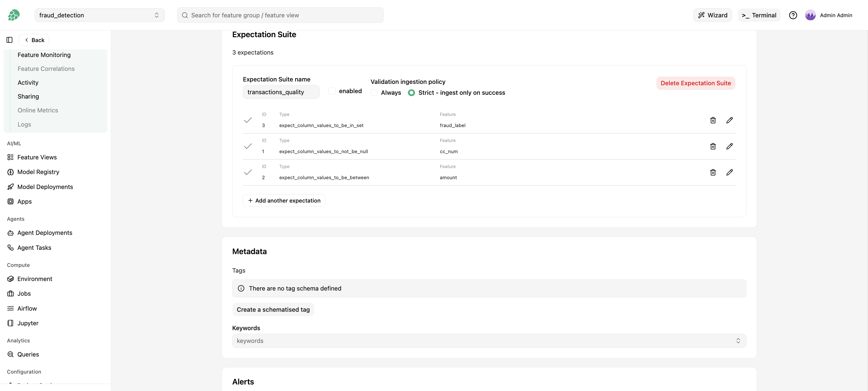Click Delete Expectation Suite
Viewport: 868px width, 391px height.
coord(695,83)
